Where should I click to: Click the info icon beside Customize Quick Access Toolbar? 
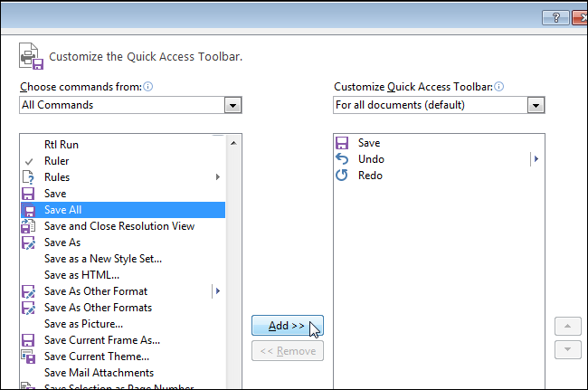click(498, 87)
